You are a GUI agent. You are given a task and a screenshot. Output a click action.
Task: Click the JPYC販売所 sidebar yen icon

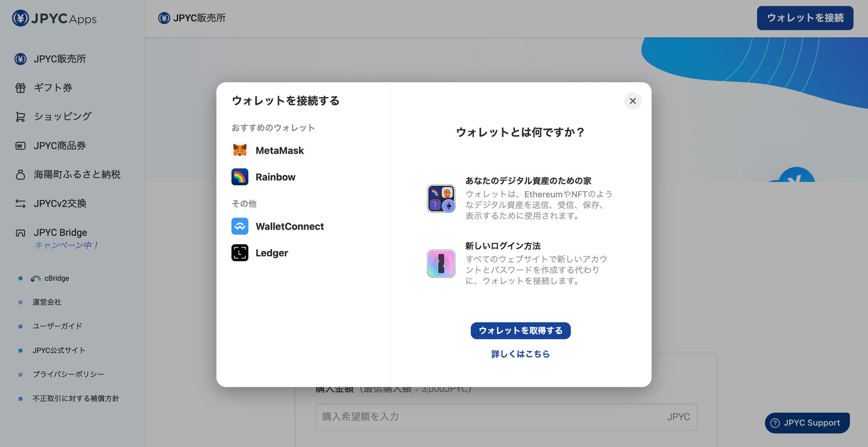click(x=20, y=59)
